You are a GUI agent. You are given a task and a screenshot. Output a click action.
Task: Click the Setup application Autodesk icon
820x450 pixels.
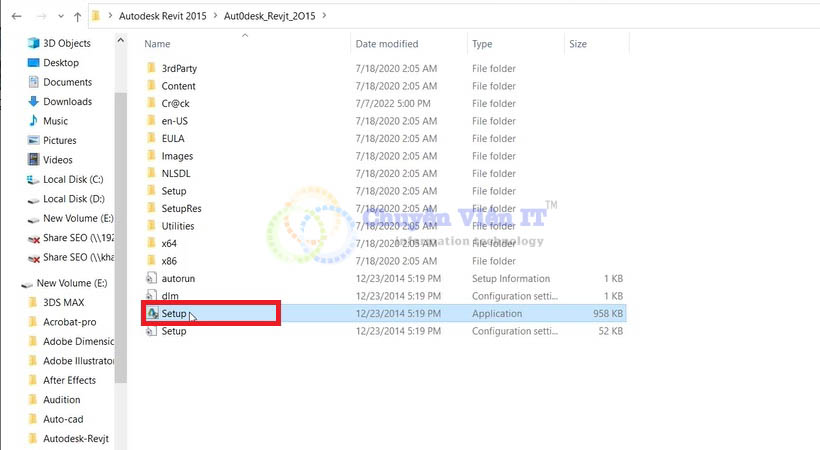click(152, 313)
